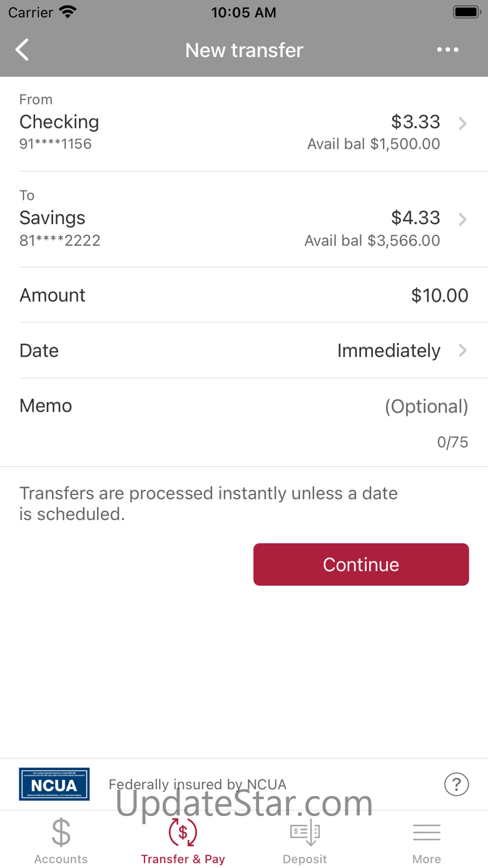
Task: Tap the help question mark icon
Action: [456, 784]
